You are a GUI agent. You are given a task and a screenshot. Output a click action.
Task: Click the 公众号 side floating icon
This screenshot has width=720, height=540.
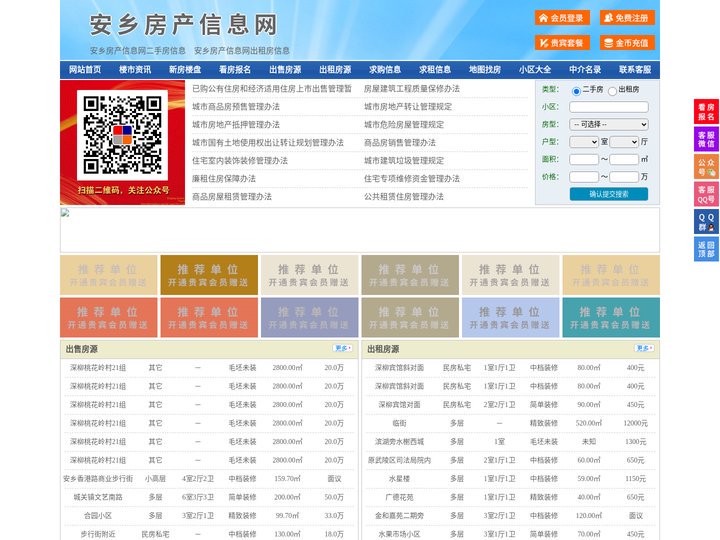(706, 167)
